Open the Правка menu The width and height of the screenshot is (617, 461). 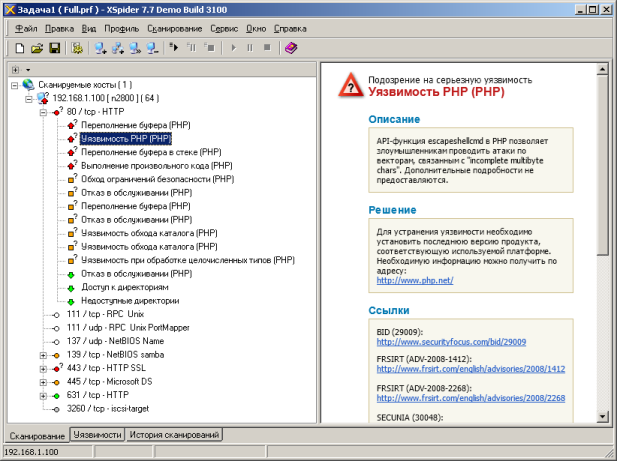tap(59, 29)
